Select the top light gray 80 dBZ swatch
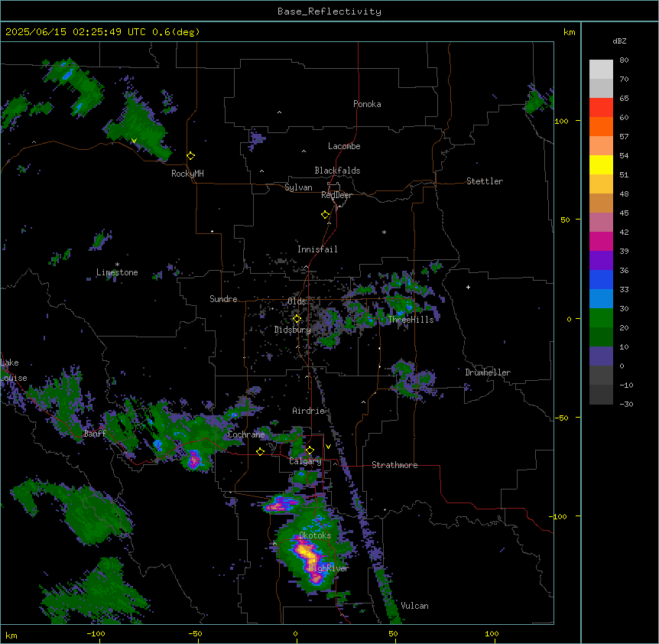659x644 pixels. pos(601,70)
